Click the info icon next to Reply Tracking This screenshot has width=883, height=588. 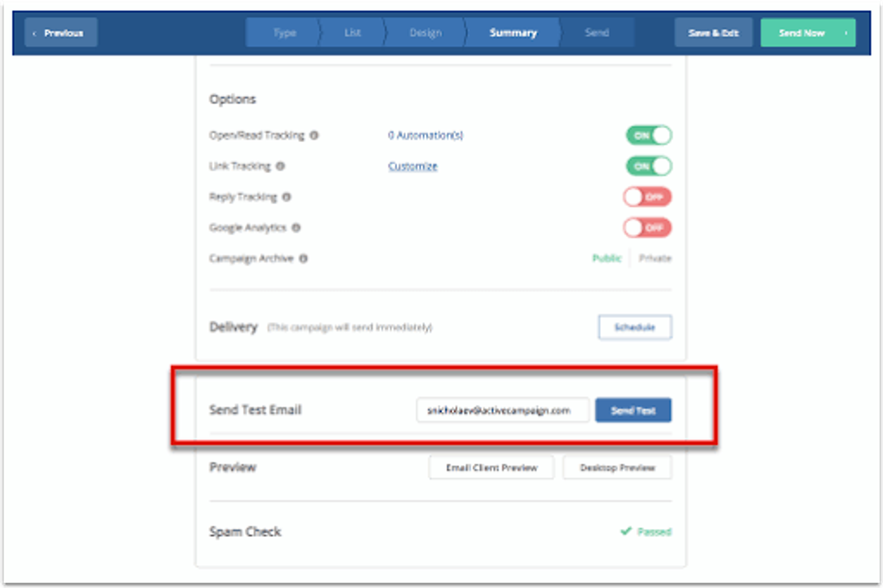[x=287, y=197]
